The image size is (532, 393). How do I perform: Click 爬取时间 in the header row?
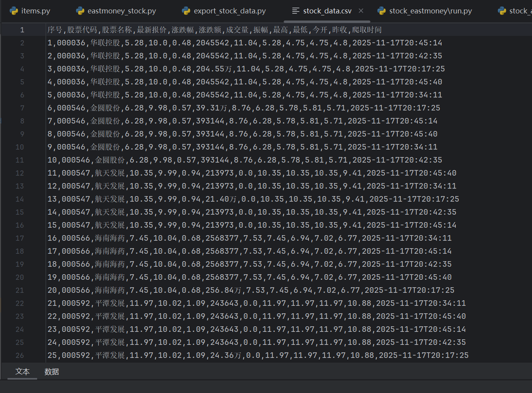coord(367,30)
